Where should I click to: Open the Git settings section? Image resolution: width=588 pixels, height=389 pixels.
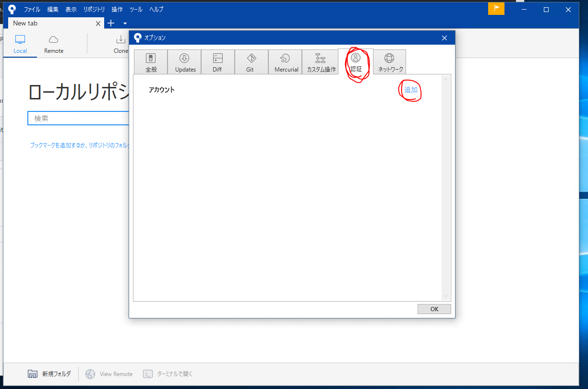[x=251, y=61]
